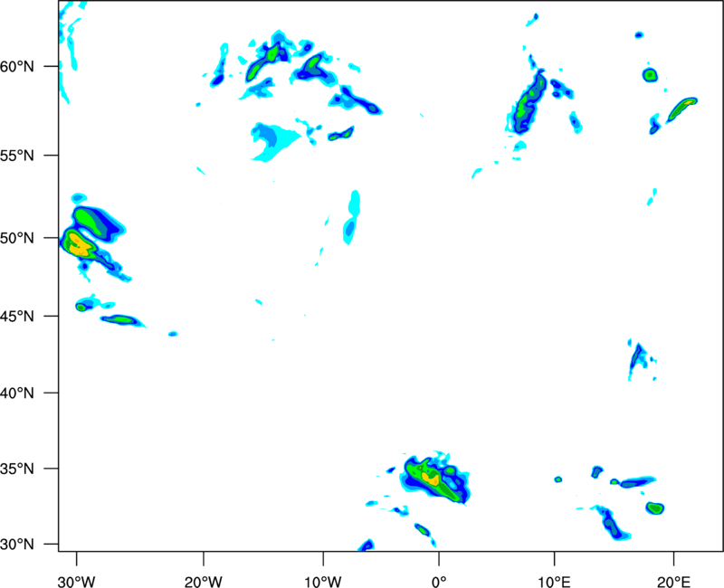The height and width of the screenshot is (588, 724).
Task: Click the 60°N latitude label
Action: [17, 67]
